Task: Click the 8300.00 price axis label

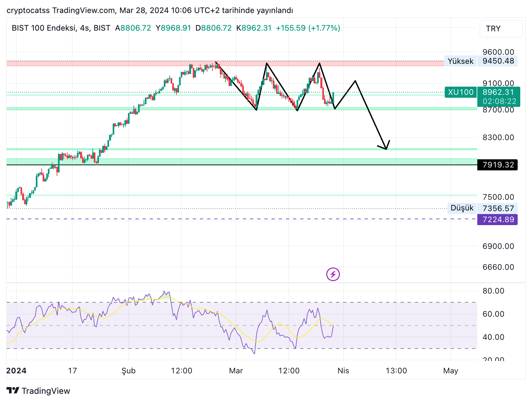Action: [498, 137]
